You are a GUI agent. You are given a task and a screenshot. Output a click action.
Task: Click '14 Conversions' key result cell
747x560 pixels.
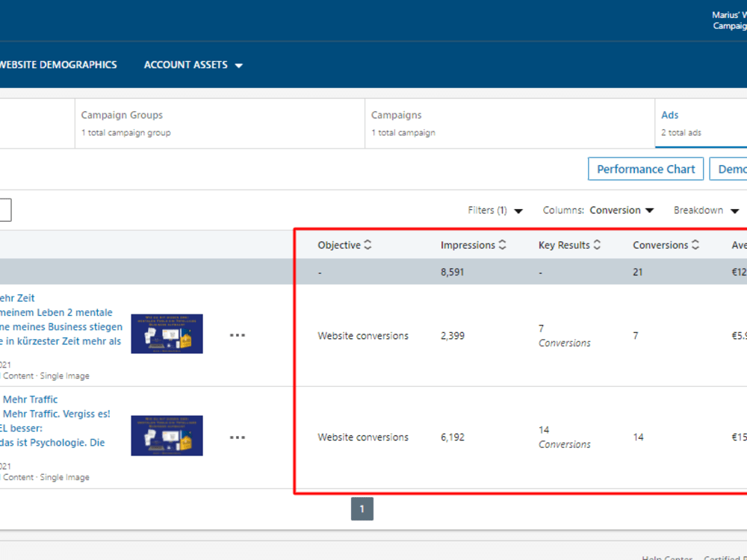click(x=565, y=437)
